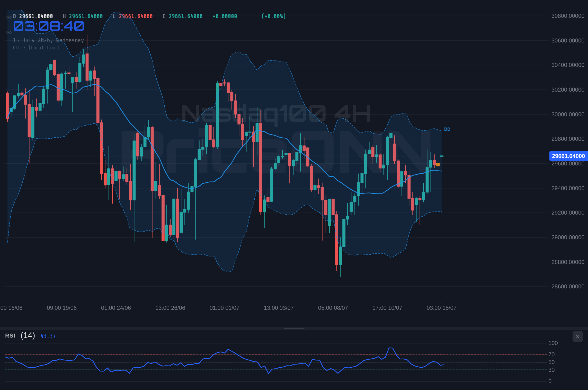Screen dimensions: 588x390
Task: Click the BB indicator label
Action: click(447, 129)
